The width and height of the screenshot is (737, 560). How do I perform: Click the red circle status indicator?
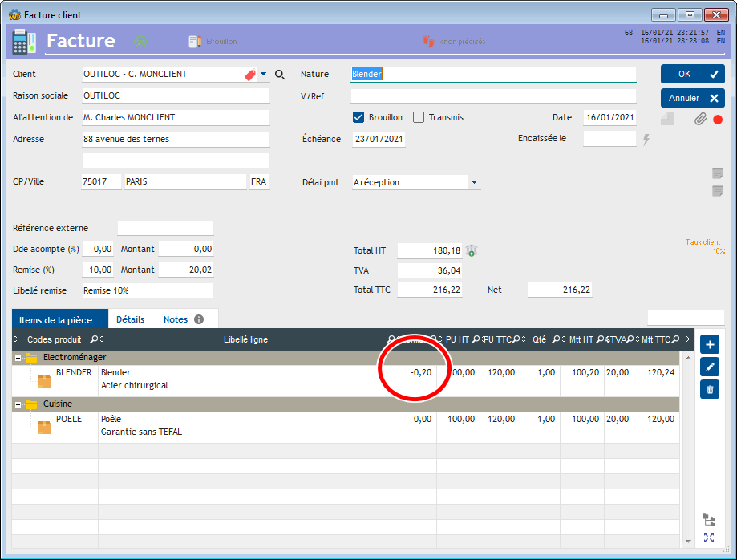tap(718, 120)
